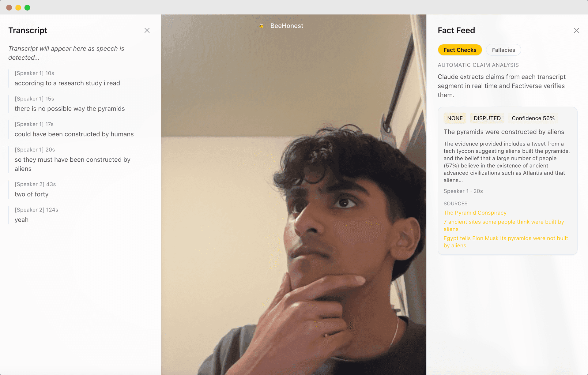Viewport: 588px width, 375px height.
Task: Click the green fullscreen window button
Action: pos(27,8)
